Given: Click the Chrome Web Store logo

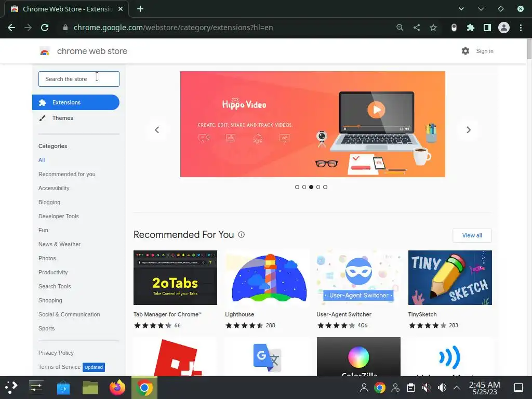Looking at the screenshot, I should pyautogui.click(x=45, y=51).
